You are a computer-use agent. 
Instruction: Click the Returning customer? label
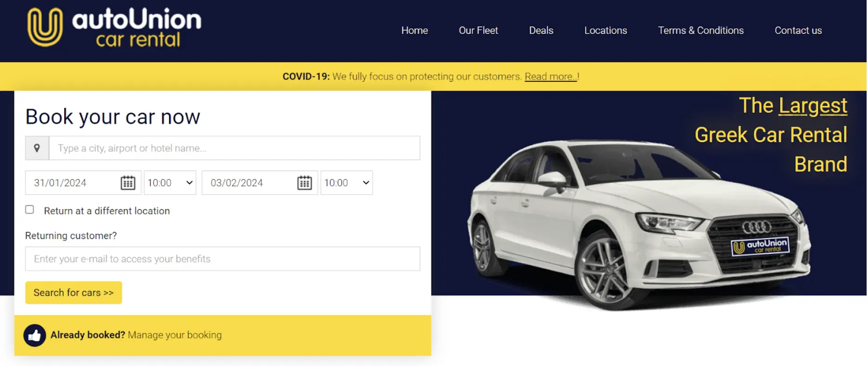71,236
